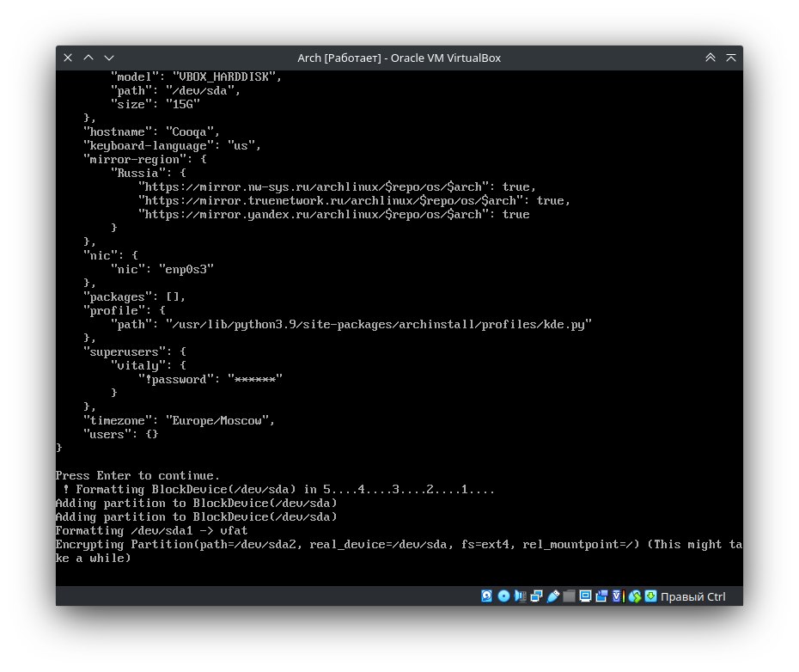Image resolution: width=799 pixels, height=672 pixels.
Task: Click the double-chevron shade button in title bar
Action: tap(711, 58)
